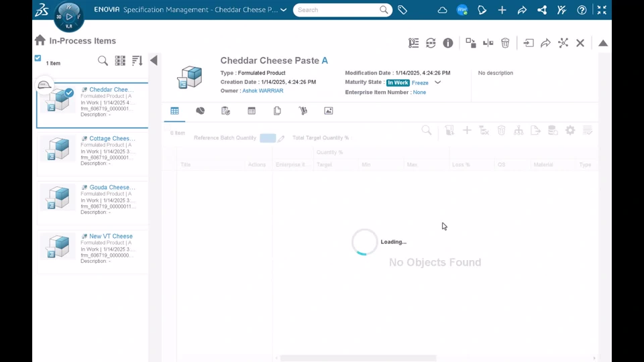The width and height of the screenshot is (644, 362).
Task: Select the New VT Cheese item
Action: tap(93, 252)
